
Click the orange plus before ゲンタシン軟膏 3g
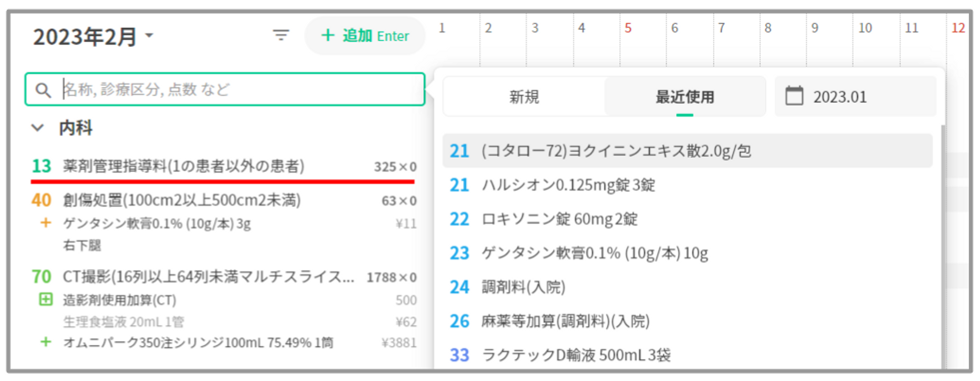tap(46, 223)
